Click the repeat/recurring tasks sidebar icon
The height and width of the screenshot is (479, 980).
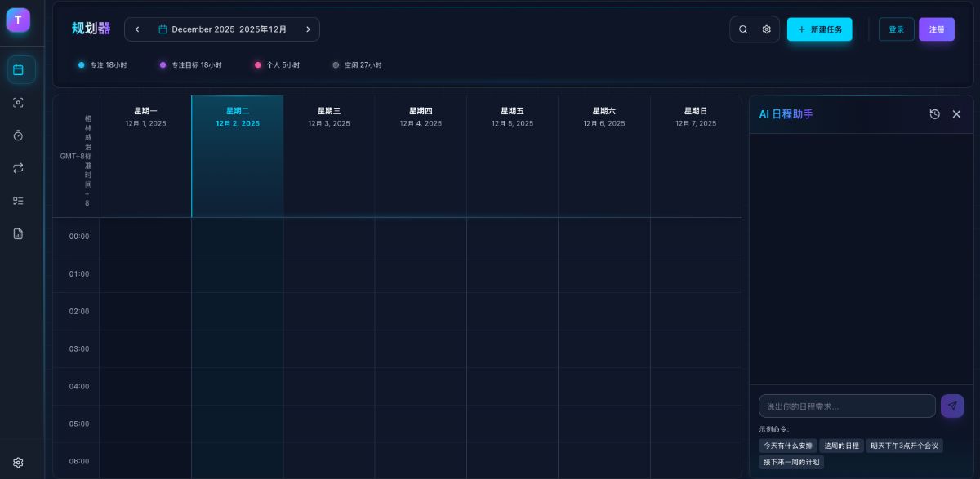(x=18, y=168)
